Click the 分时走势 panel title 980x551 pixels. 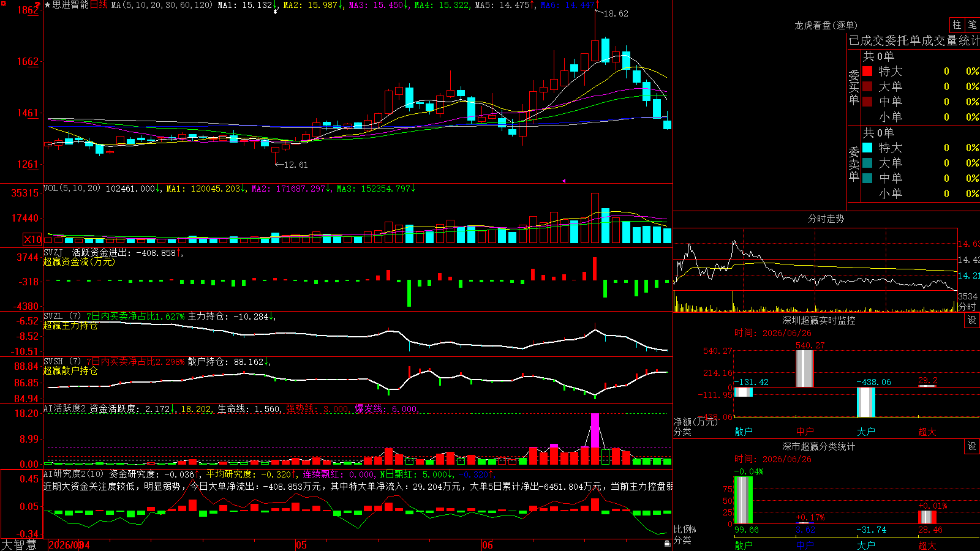point(826,219)
